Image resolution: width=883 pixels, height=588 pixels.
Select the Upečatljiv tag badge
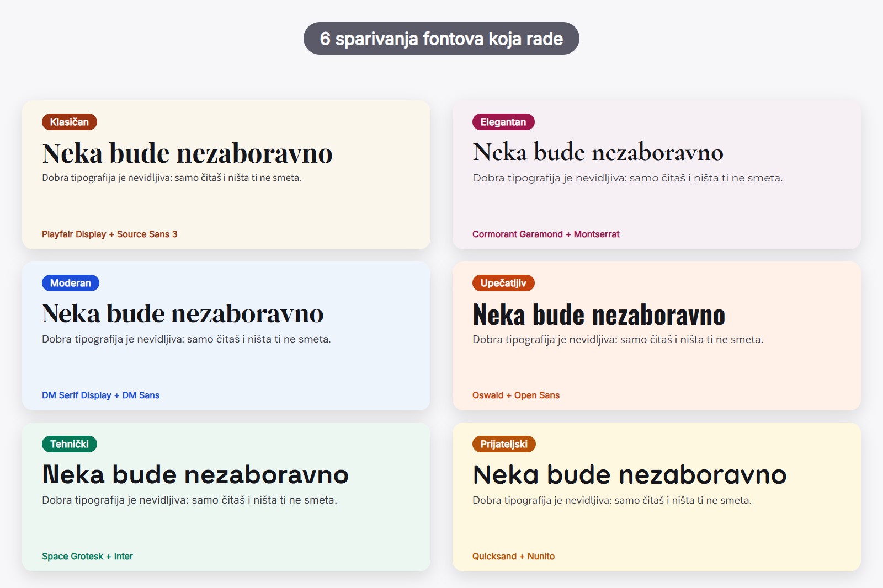[503, 283]
